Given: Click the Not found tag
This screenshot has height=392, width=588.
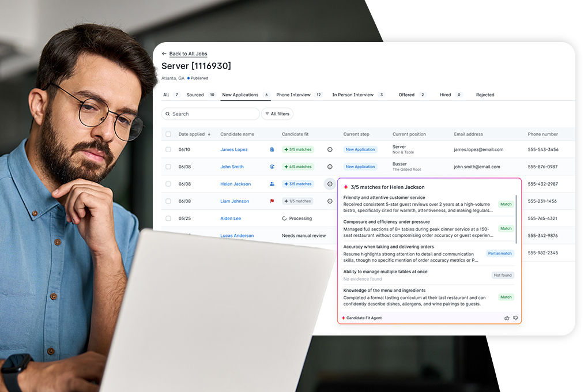Looking at the screenshot, I should (503, 276).
